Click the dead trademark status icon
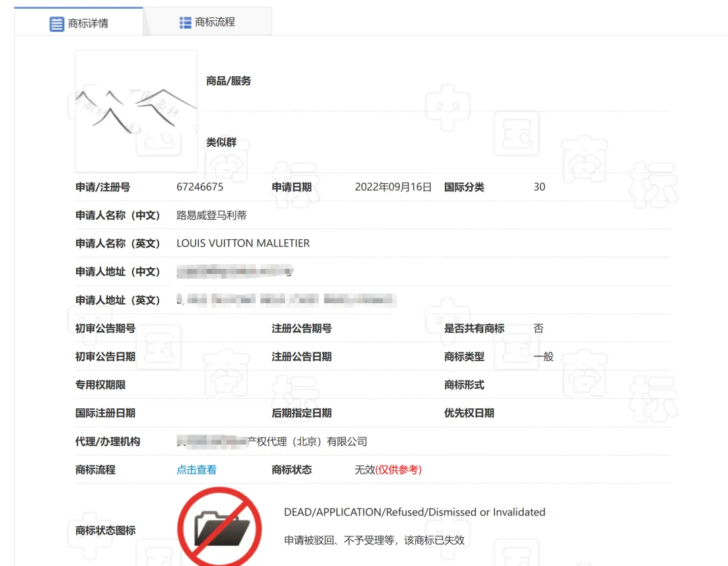728x566 pixels. (220, 528)
